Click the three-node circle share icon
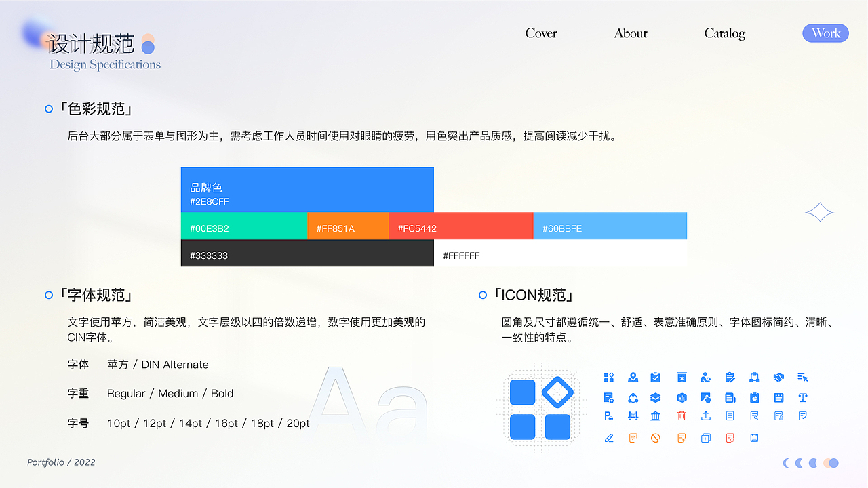The image size is (868, 488). tap(633, 398)
